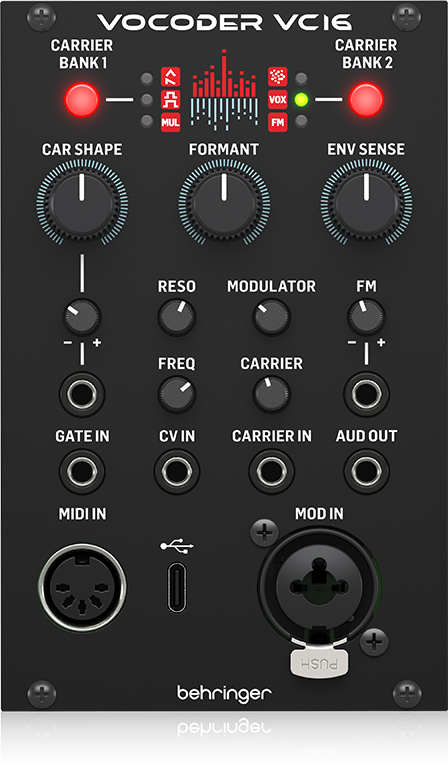Click the RESO small knob
Image resolution: width=448 pixels, height=768 pixels.
click(x=177, y=316)
